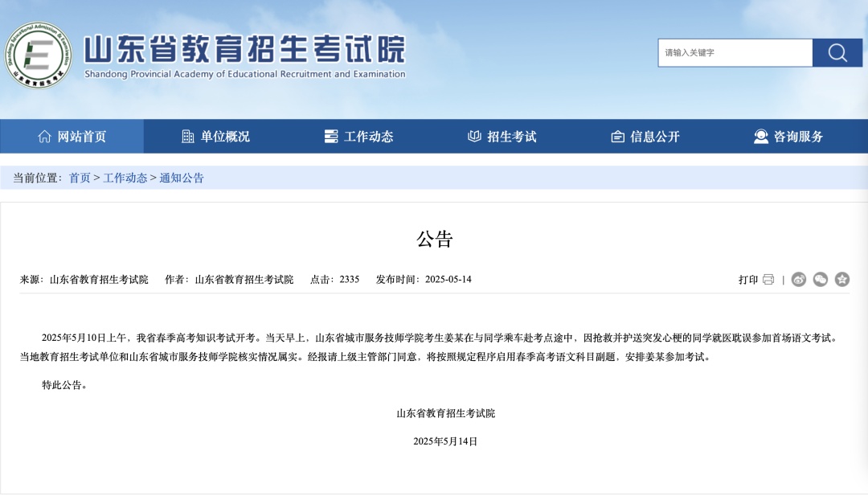
Task: Click the 公告 article heading
Action: click(434, 239)
